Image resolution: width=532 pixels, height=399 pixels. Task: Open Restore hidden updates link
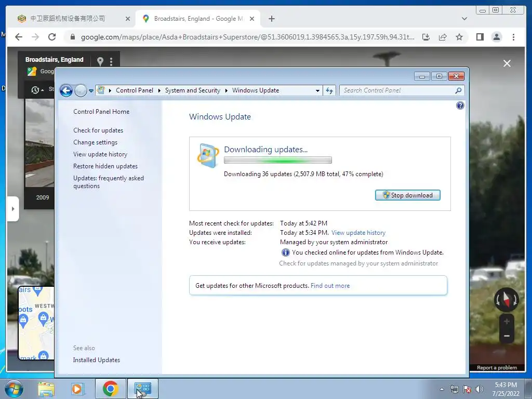click(x=105, y=166)
